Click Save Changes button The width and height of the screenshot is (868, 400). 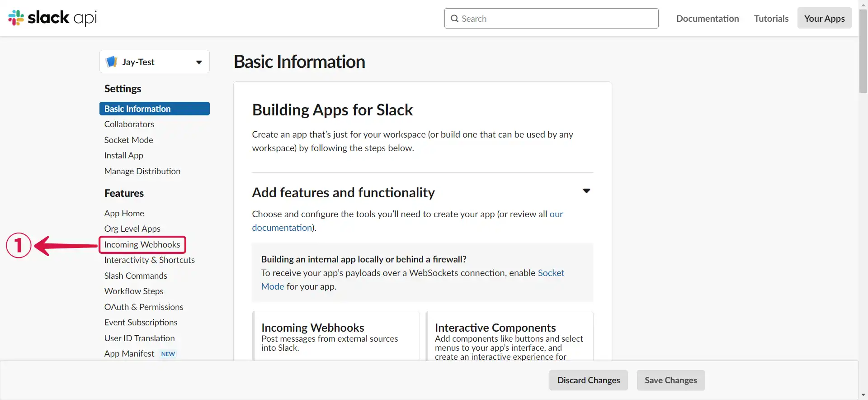(x=671, y=380)
